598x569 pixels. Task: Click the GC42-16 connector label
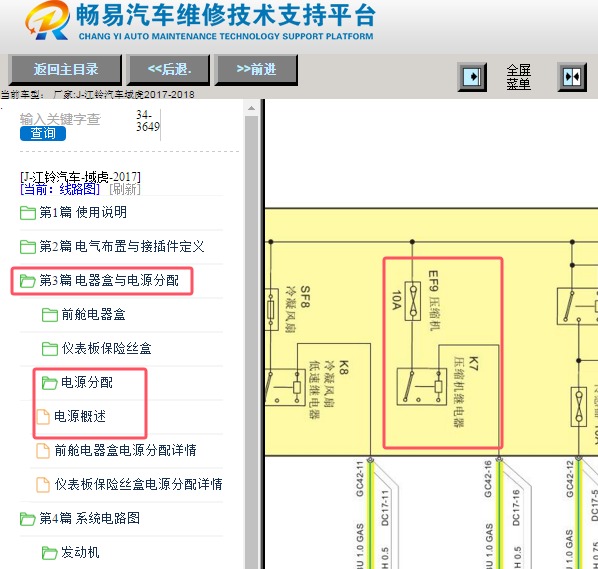(488, 479)
